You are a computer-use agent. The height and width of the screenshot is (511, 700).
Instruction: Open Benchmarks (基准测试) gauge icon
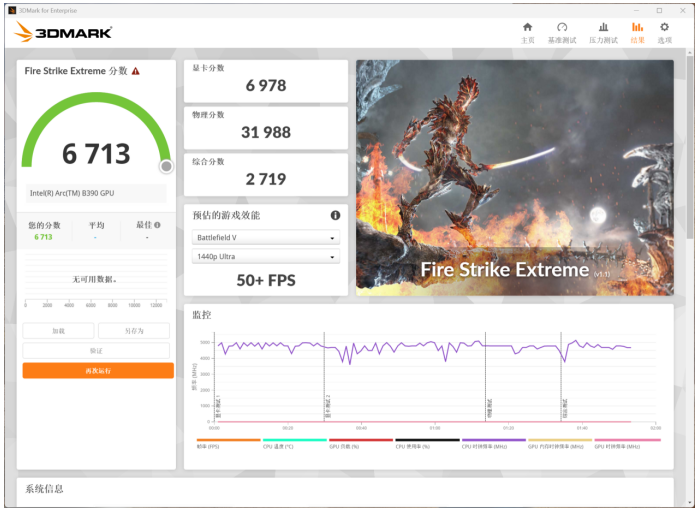tap(562, 32)
